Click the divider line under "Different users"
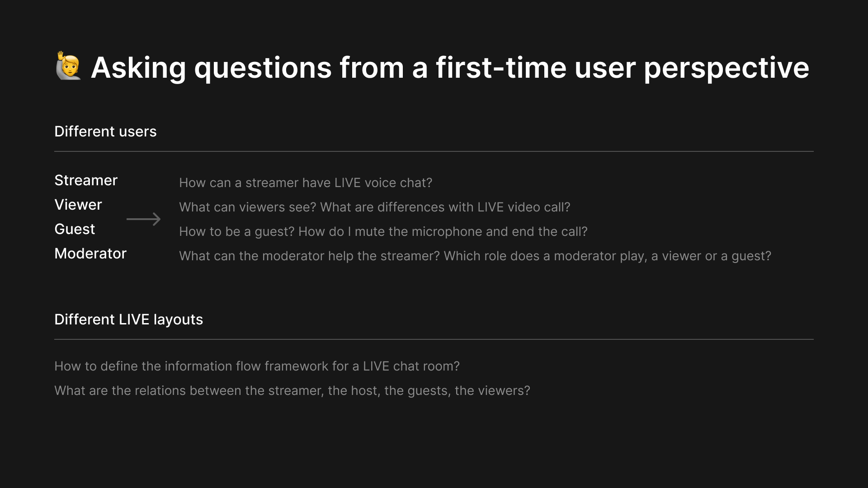Image resolution: width=868 pixels, height=488 pixels. pos(434,151)
